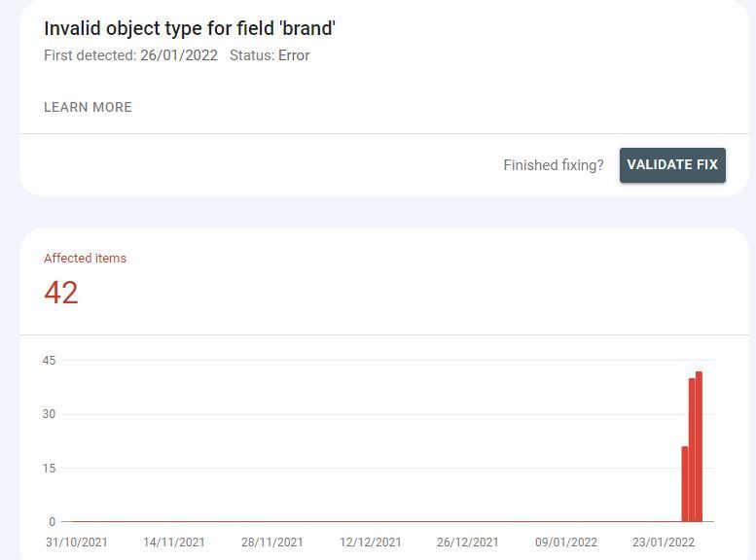Click the 15 gridline label on y-axis
Viewport: 756px width, 560px height.
pos(49,469)
